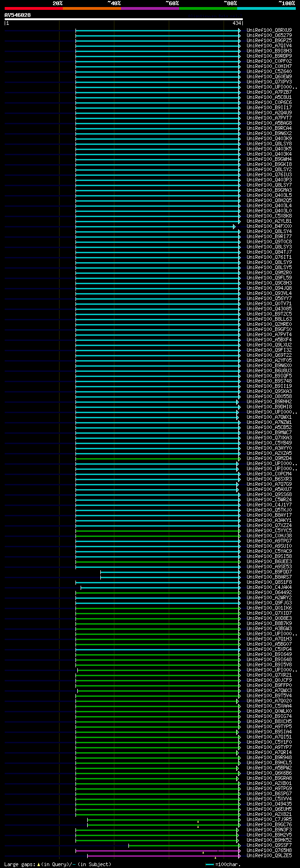Click the query name AV546028
This screenshot has width=300, height=868.
point(18,15)
